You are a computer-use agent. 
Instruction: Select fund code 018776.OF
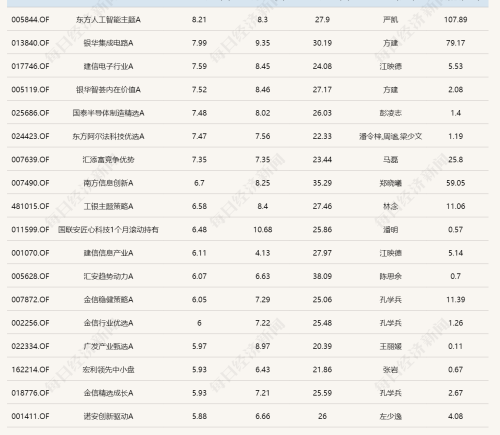[30, 393]
